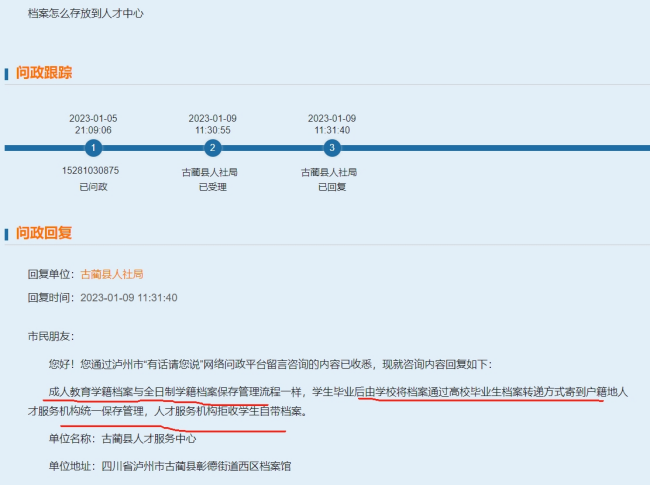Click blue bar icon beside 问政跟踪
The height and width of the screenshot is (485, 650).
pos(8,73)
